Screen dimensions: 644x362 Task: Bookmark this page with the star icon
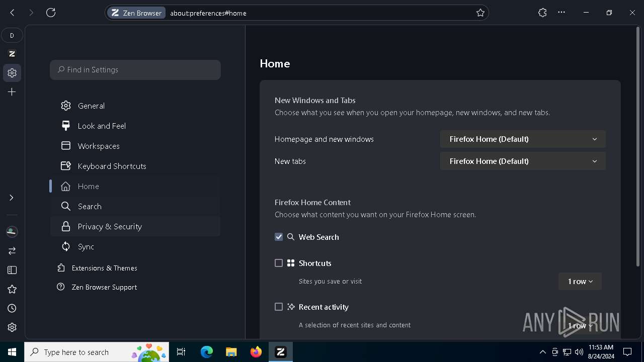(x=480, y=13)
